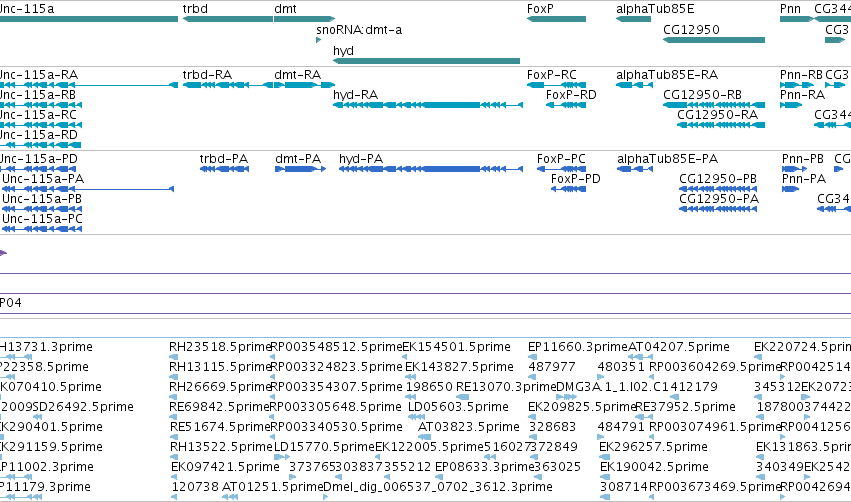Viewport: 851px width, 502px height.
Task: Click the FoxP-PD protein label
Action: 575,179
